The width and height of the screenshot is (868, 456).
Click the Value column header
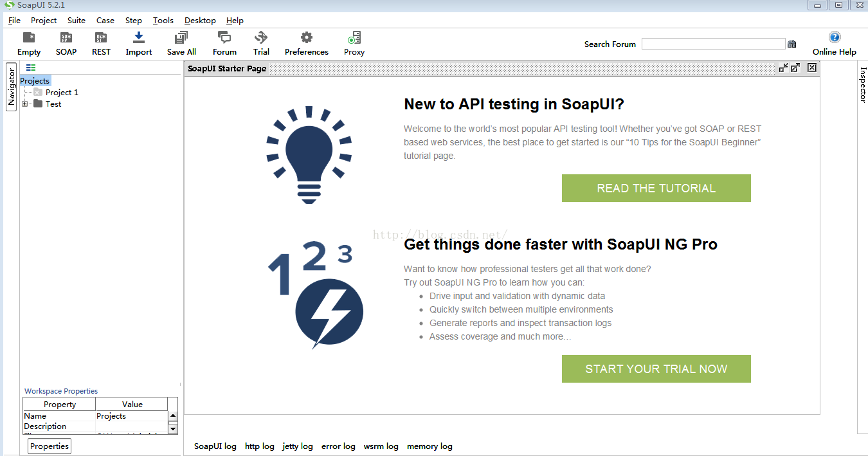[x=132, y=404]
